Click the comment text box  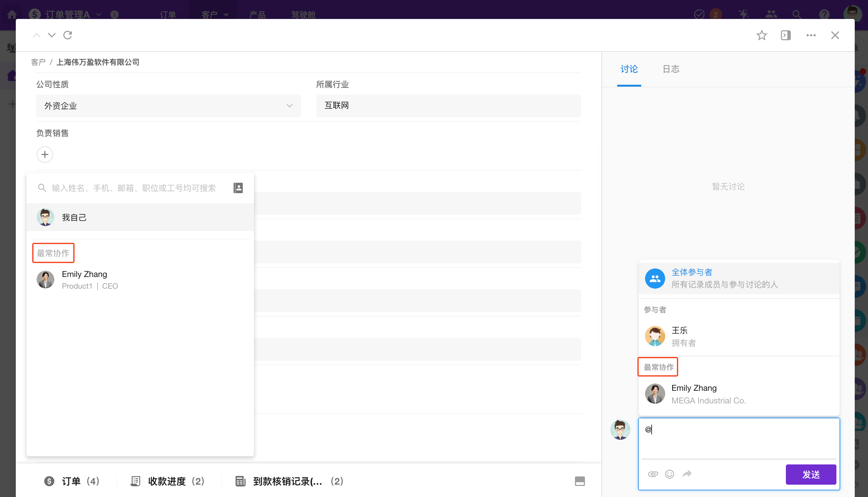click(739, 439)
